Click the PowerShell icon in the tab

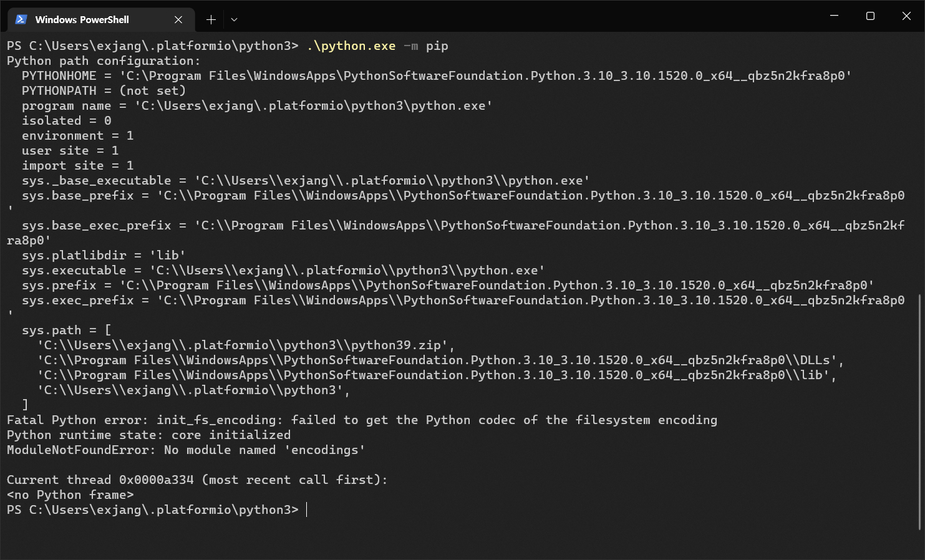[21, 19]
